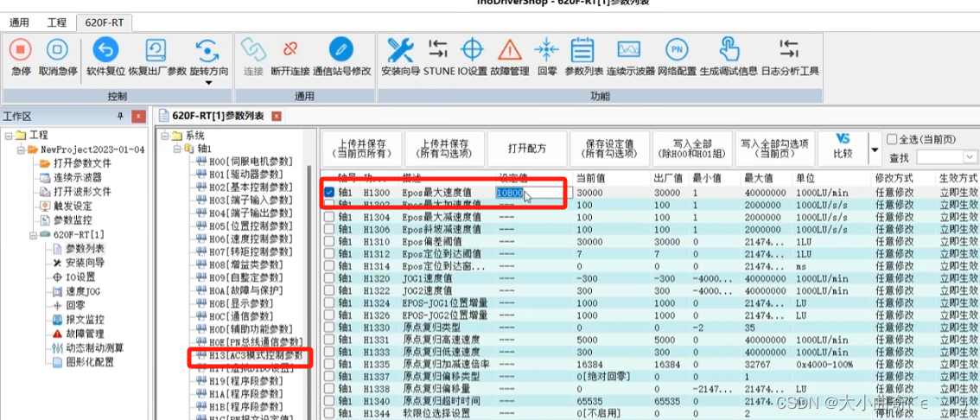980x420 pixels.
Task: Check the H1306 Epos斜坡减速度值 row checkbox
Action: point(329,229)
